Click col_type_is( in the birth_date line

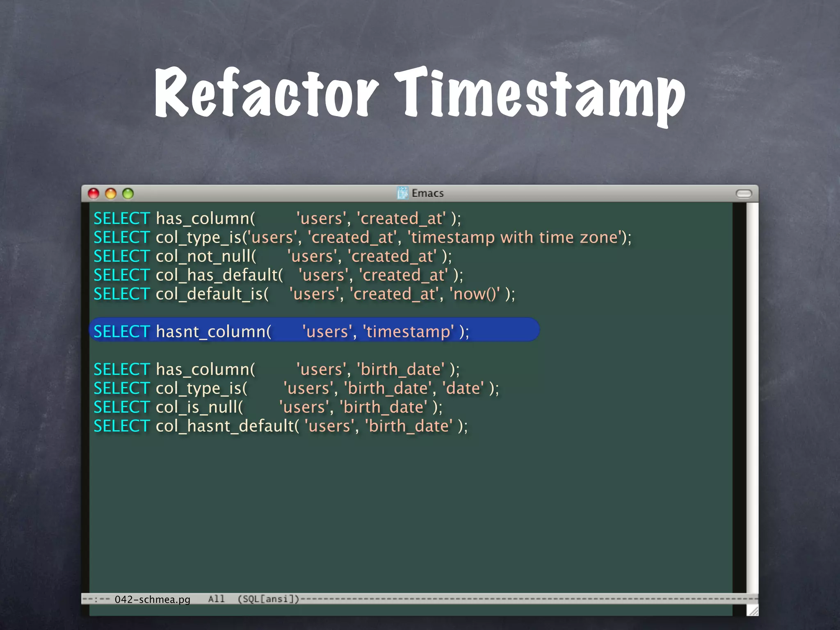[201, 388]
